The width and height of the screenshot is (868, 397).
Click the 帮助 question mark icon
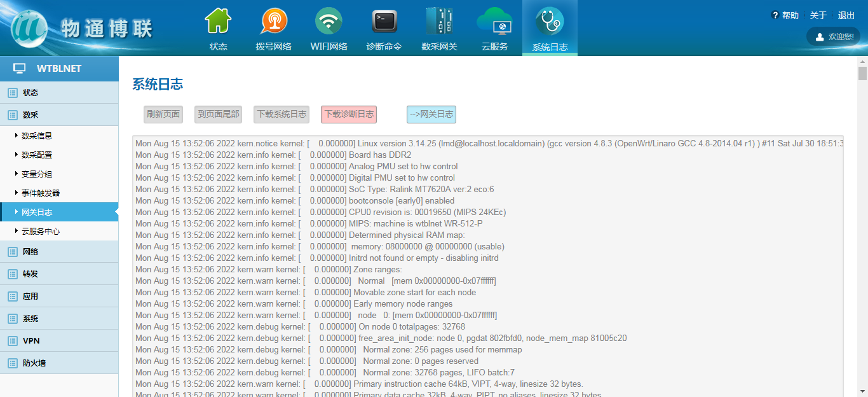pos(775,15)
